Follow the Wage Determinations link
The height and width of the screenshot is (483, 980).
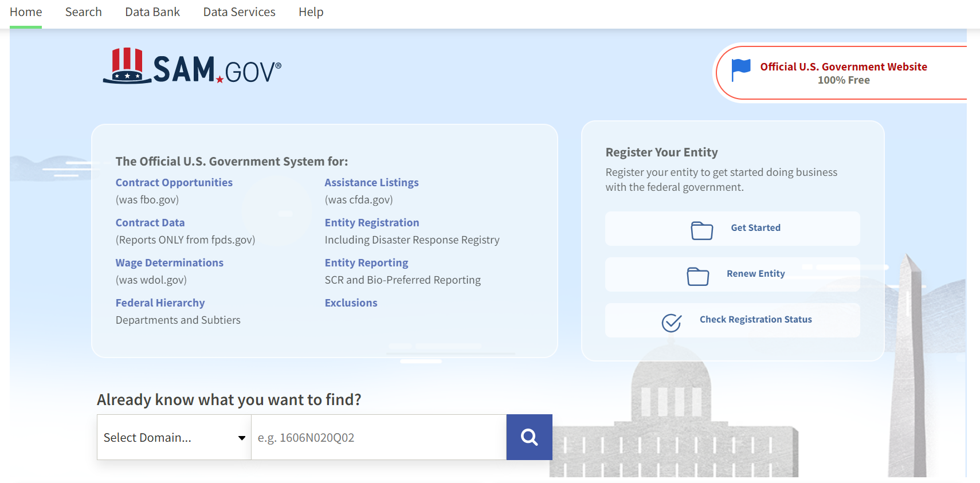170,262
